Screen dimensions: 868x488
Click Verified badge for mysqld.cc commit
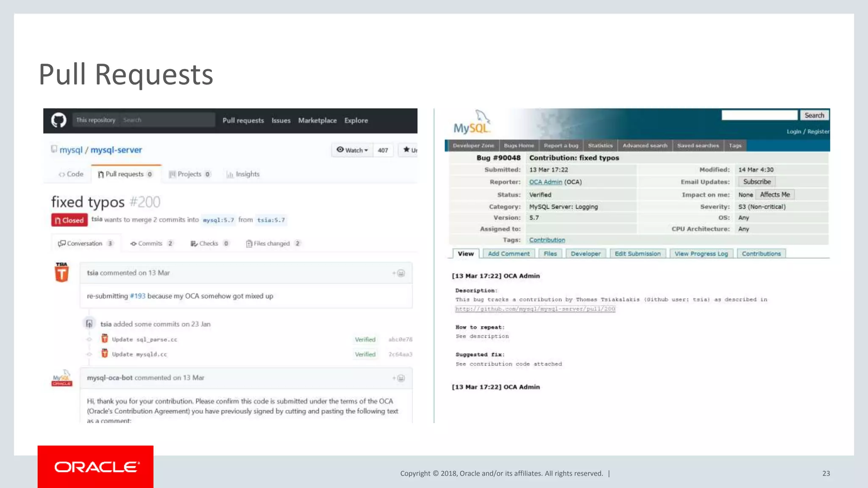coord(365,355)
